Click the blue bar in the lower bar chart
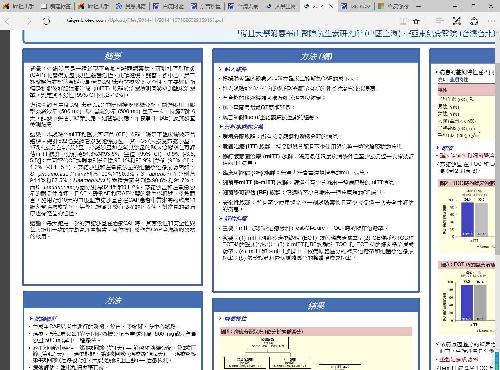Image resolution: width=500 pixels, height=370 pixels. (466, 303)
